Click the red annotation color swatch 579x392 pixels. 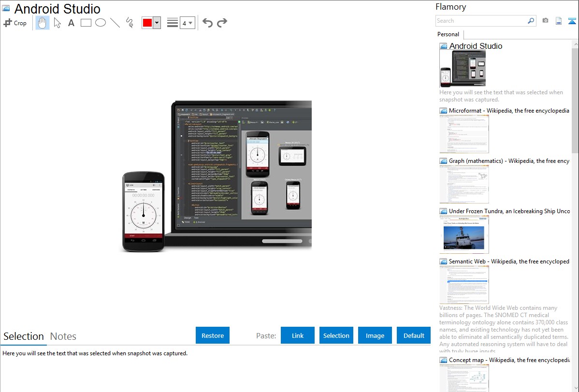[x=147, y=23]
